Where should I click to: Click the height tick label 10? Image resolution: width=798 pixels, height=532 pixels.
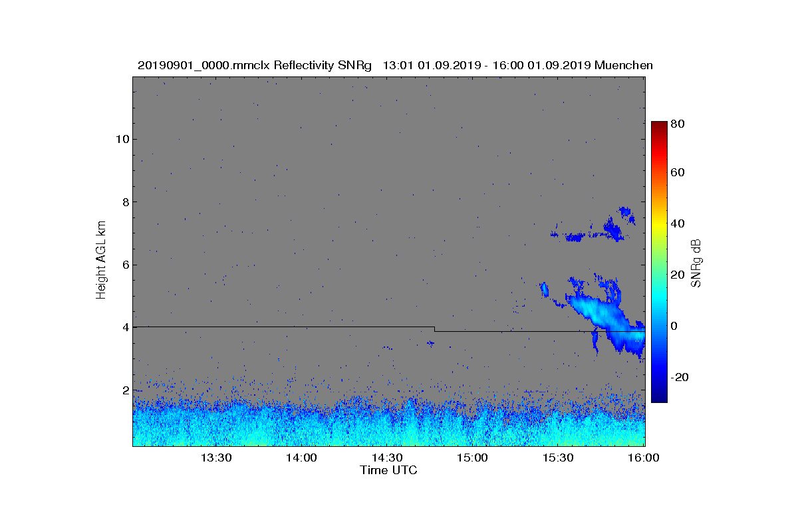click(x=122, y=139)
